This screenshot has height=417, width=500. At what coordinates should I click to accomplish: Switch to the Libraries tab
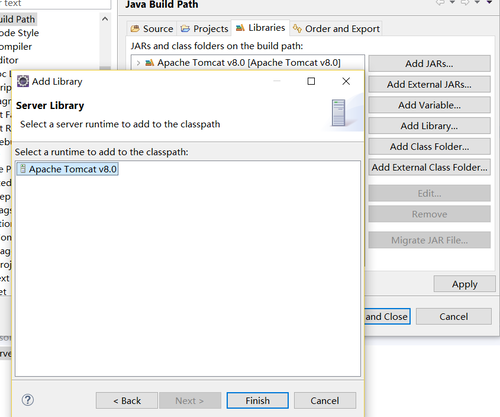[260, 28]
